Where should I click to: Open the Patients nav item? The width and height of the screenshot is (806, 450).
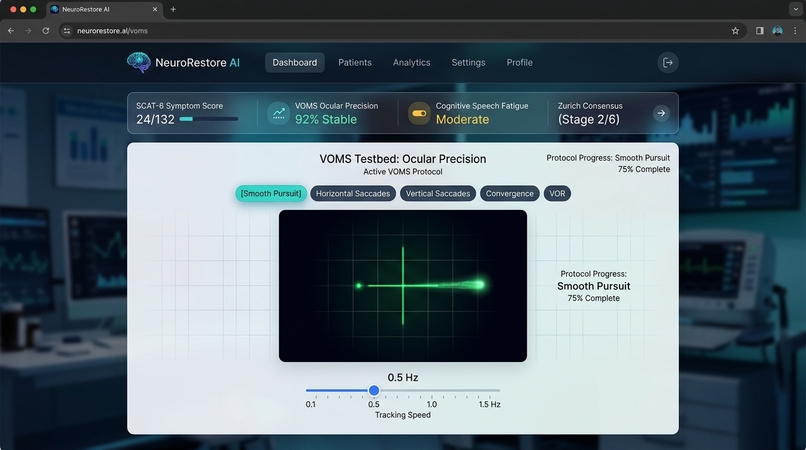[355, 62]
